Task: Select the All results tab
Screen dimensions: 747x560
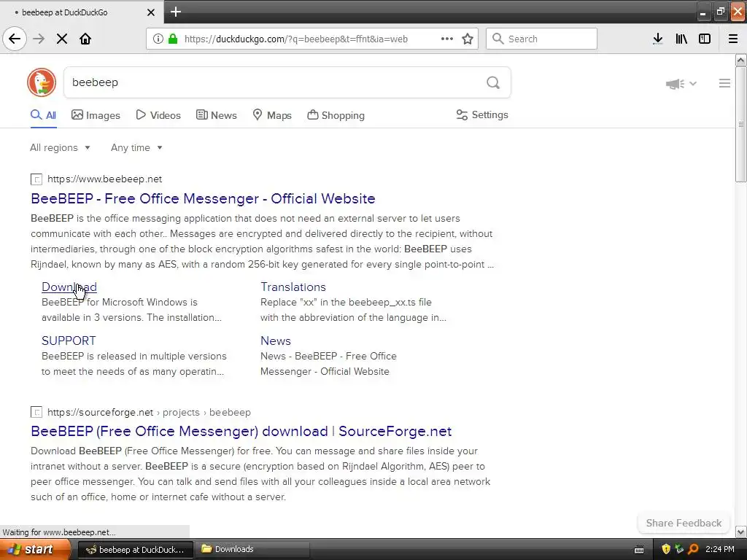Action: (x=43, y=115)
